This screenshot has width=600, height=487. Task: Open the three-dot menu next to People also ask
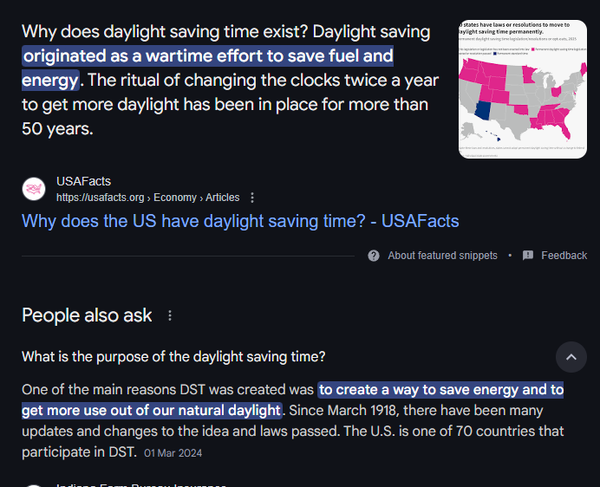click(x=170, y=316)
